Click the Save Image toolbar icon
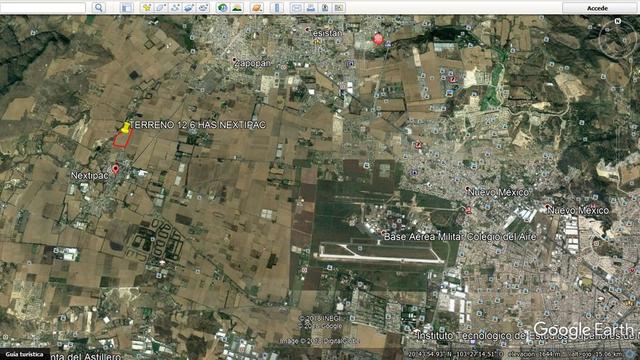This screenshot has width=640, height=360. 325,7
